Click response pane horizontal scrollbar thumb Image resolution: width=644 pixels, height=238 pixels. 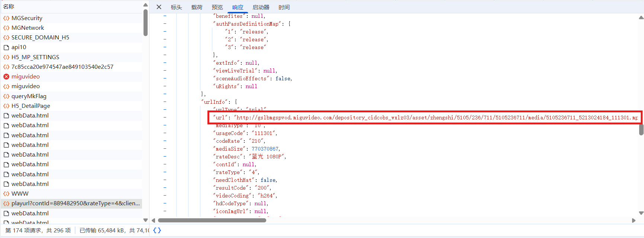pos(212,220)
